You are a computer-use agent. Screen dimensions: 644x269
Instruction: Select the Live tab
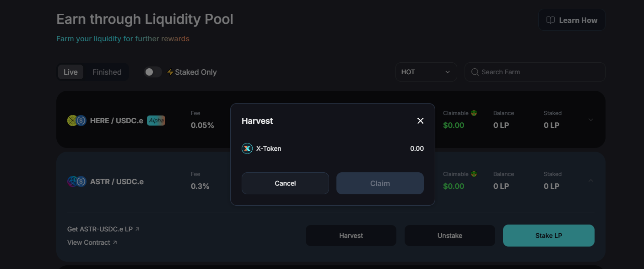click(70, 72)
